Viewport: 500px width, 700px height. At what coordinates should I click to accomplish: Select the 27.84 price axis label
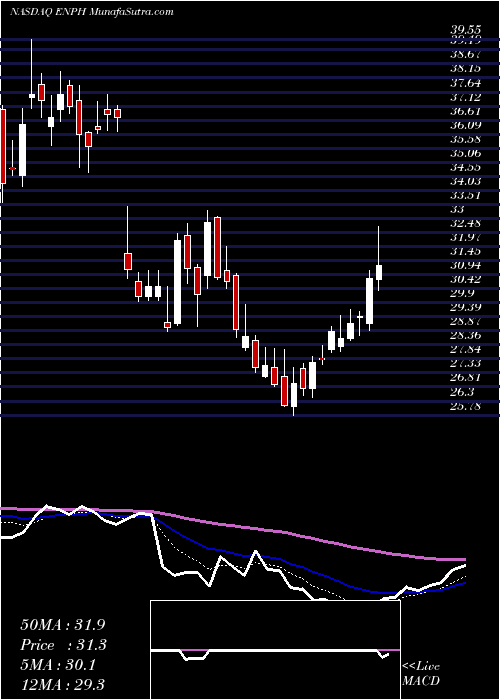pos(465,350)
